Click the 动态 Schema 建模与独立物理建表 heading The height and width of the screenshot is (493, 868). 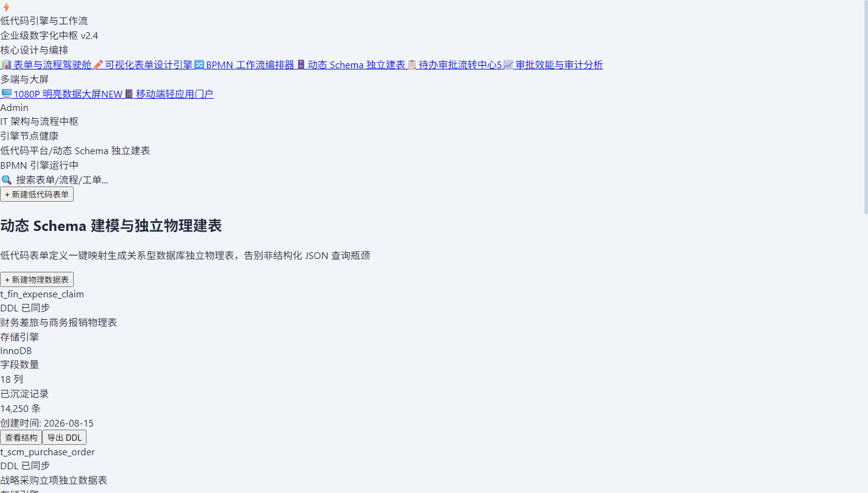click(111, 226)
